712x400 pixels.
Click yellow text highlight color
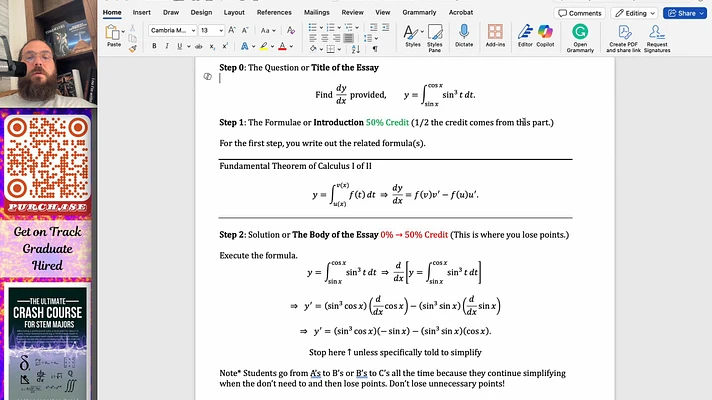[x=263, y=46]
